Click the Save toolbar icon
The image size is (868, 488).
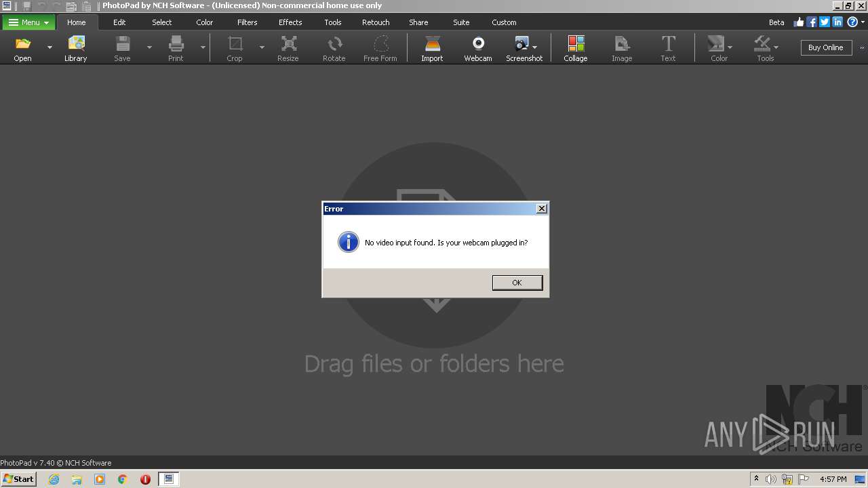122,48
